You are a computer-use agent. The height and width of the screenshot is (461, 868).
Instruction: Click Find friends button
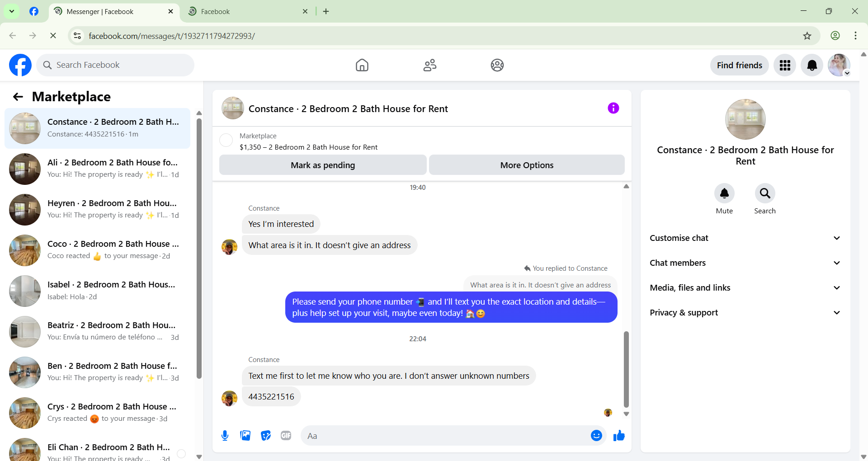click(x=740, y=65)
